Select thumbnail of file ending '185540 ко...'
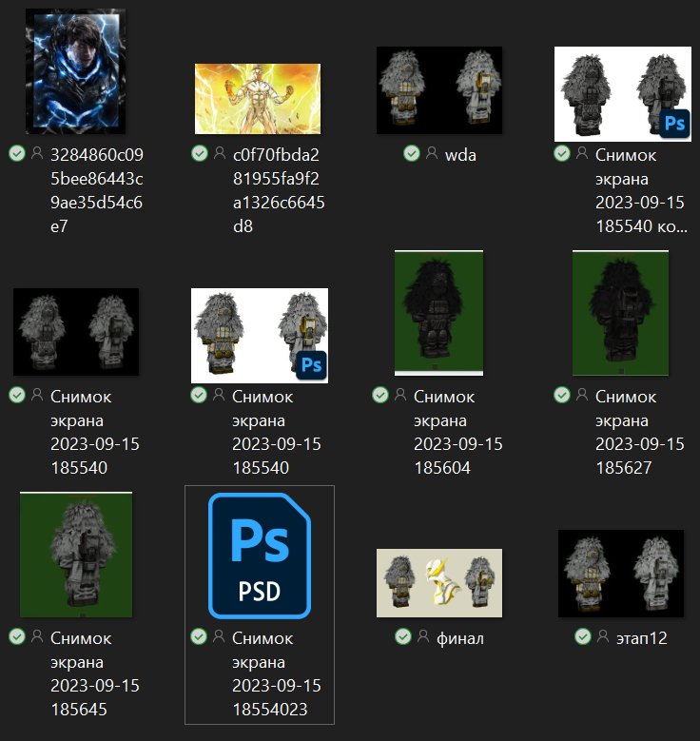This screenshot has width=700, height=741. tap(622, 93)
